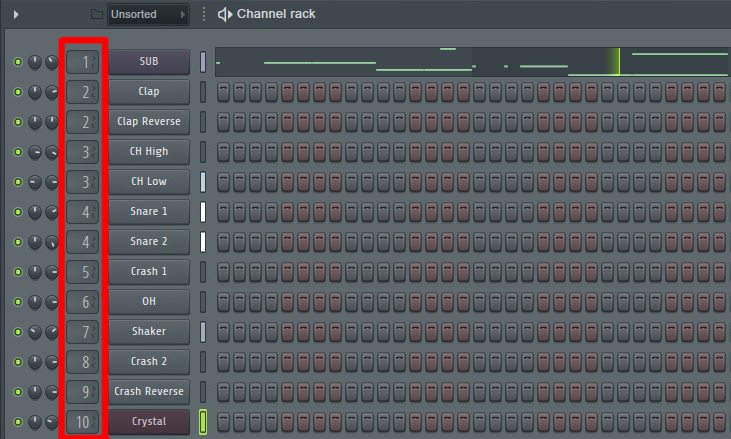731x439 pixels.
Task: Open channel rack options menu dots
Action: click(204, 14)
